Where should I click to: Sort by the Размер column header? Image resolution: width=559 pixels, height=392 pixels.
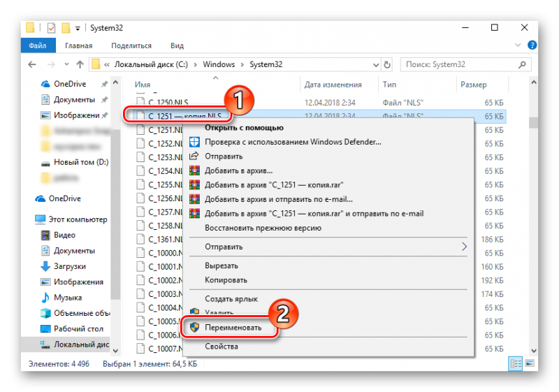coord(474,85)
